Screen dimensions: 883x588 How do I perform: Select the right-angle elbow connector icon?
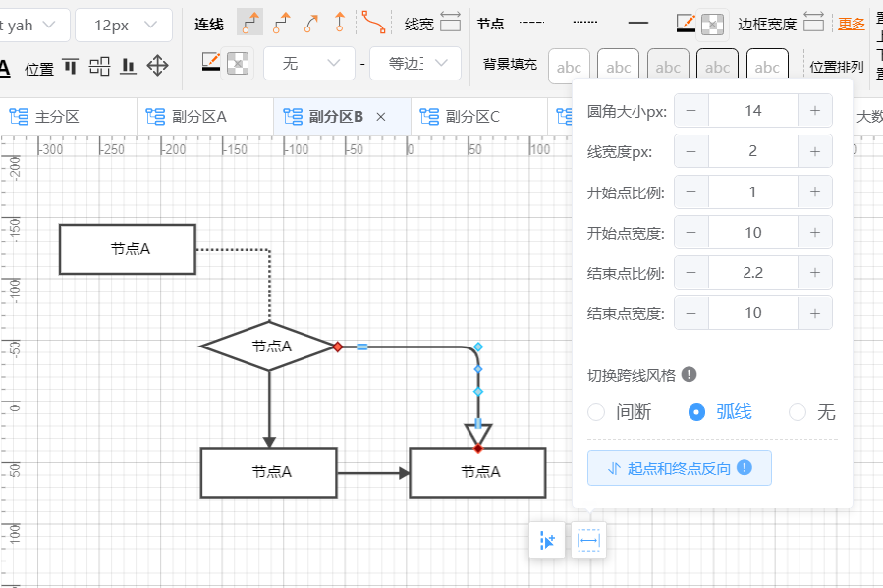click(251, 20)
